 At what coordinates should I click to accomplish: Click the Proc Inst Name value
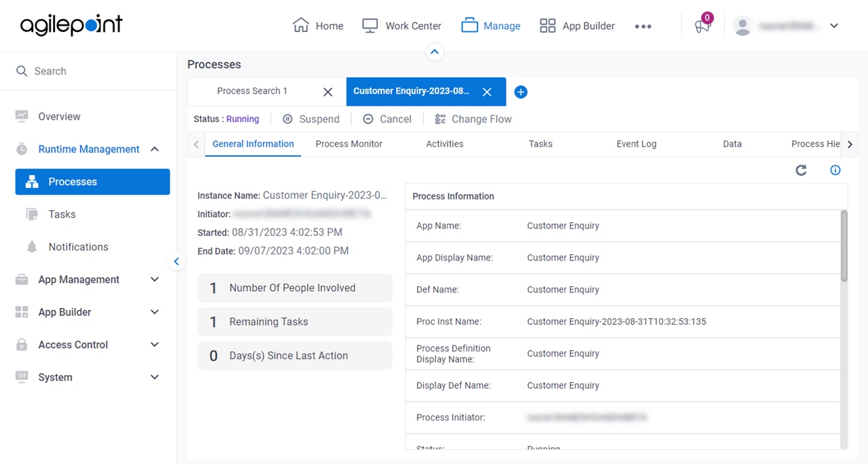616,322
